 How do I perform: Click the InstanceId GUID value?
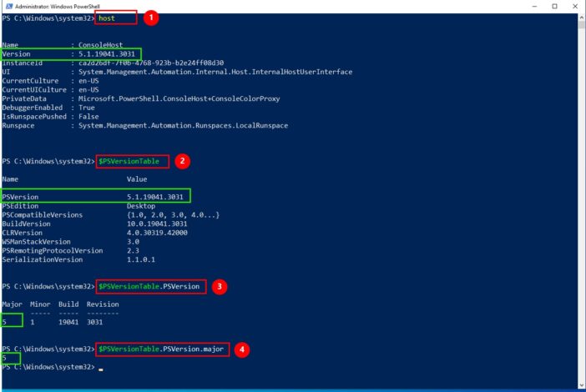pos(151,63)
